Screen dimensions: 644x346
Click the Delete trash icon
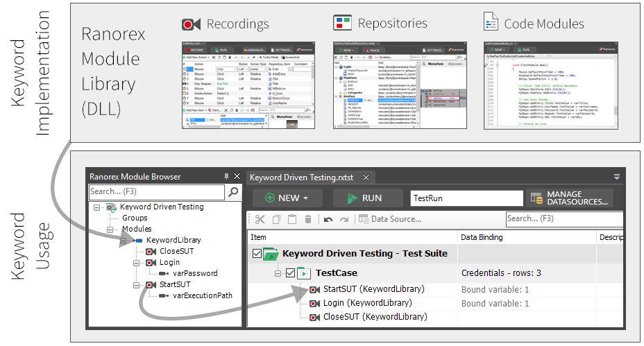click(x=308, y=219)
